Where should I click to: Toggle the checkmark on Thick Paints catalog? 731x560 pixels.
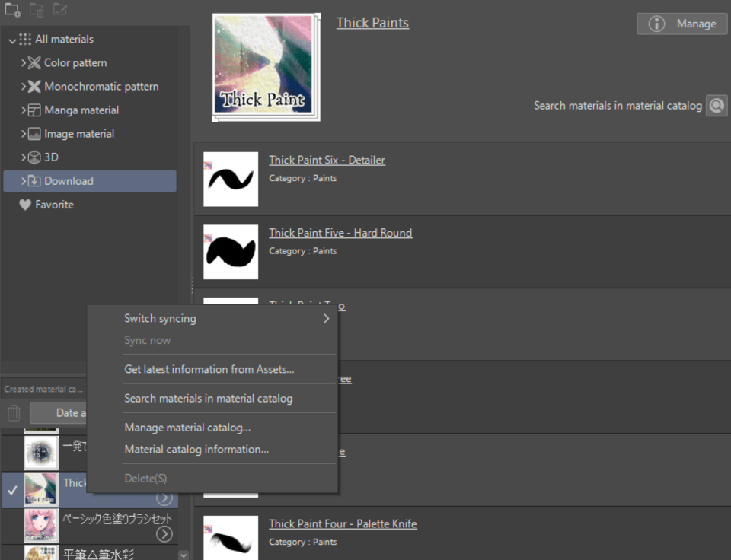pyautogui.click(x=13, y=490)
